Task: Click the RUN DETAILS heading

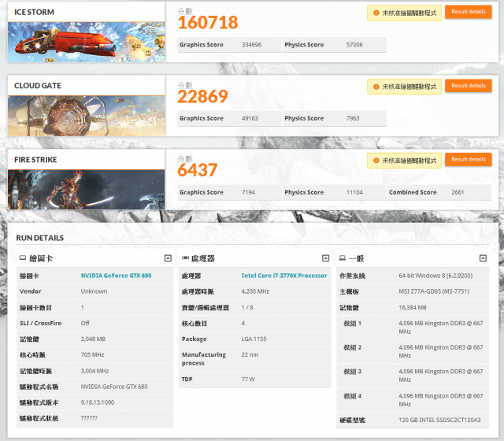Action: point(40,238)
